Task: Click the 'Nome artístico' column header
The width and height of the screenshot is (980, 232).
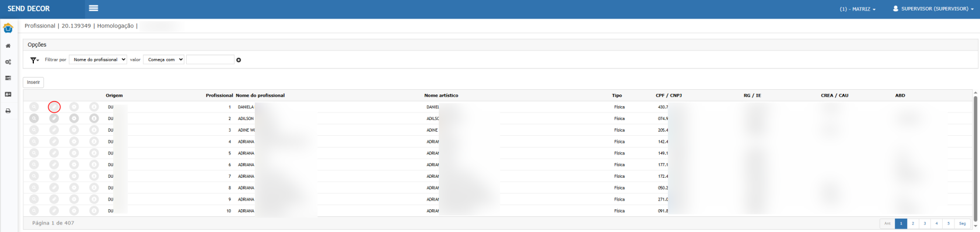Action: pos(441,96)
